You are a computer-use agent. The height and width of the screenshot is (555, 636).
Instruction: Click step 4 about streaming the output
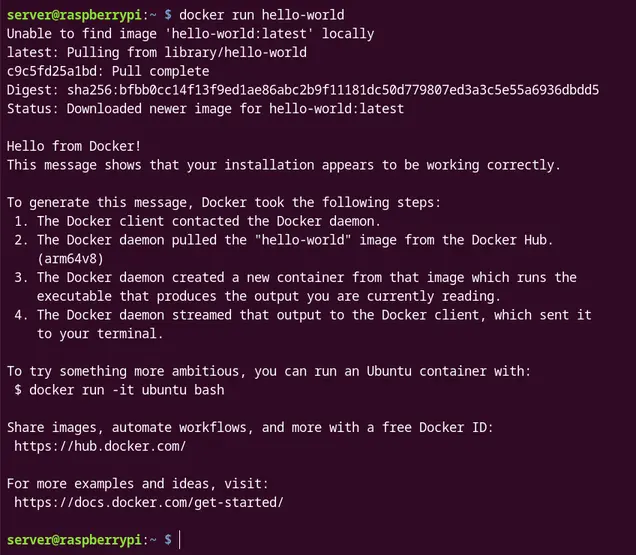coord(305,315)
